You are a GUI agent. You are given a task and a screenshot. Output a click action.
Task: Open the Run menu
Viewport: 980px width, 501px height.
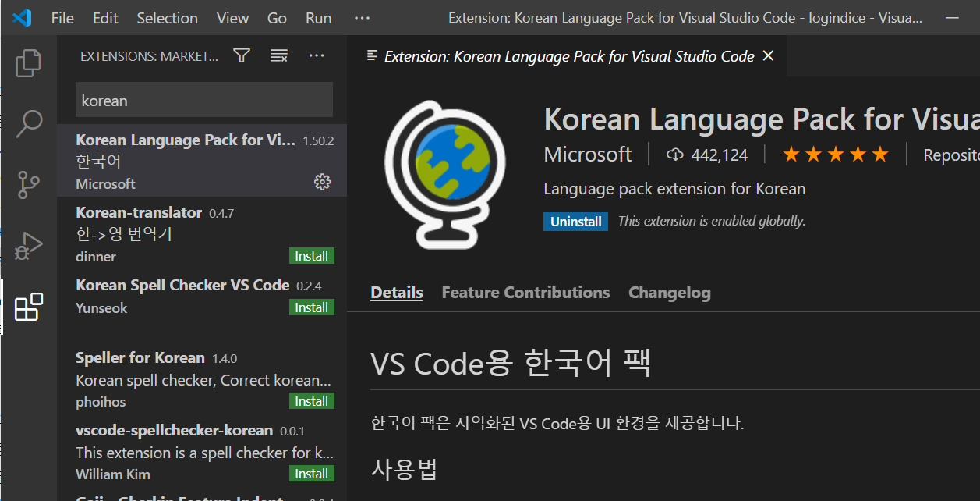[x=319, y=18]
